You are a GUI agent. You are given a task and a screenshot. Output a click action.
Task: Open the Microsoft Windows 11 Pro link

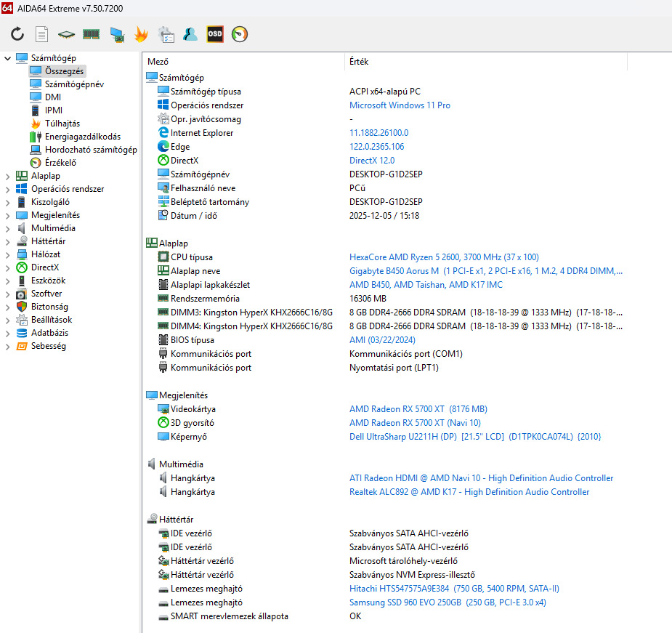(x=400, y=105)
